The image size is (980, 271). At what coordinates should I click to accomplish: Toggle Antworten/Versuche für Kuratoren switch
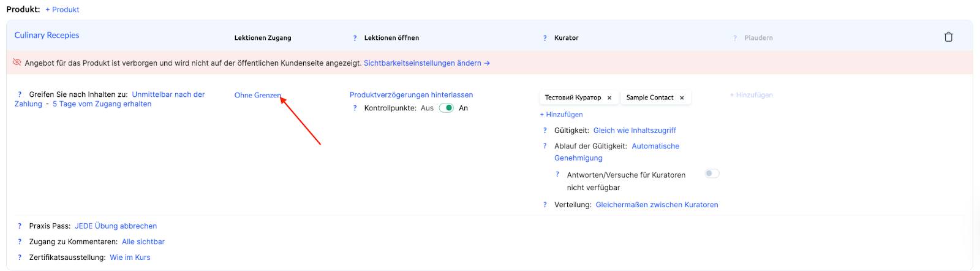(711, 174)
